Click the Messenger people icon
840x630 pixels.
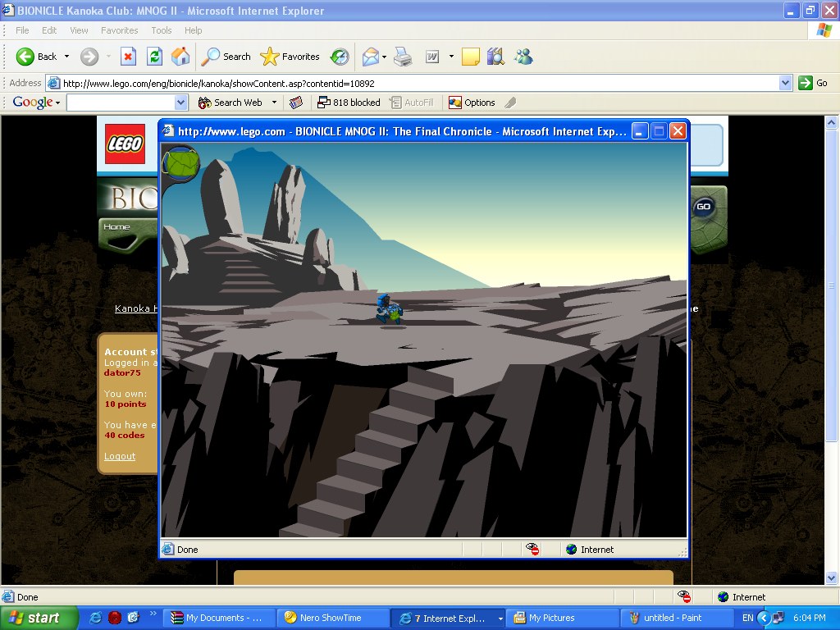click(523, 57)
